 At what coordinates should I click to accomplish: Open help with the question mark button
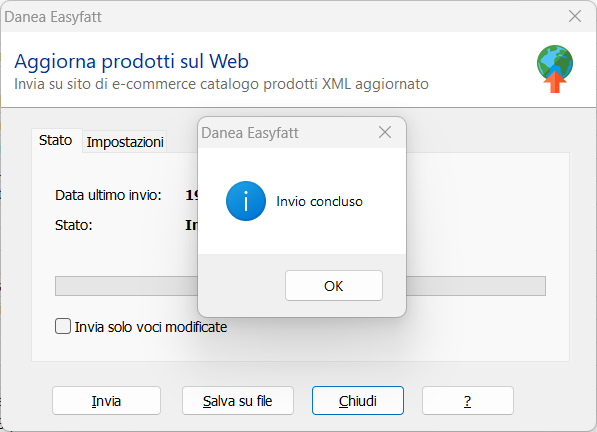pos(468,401)
